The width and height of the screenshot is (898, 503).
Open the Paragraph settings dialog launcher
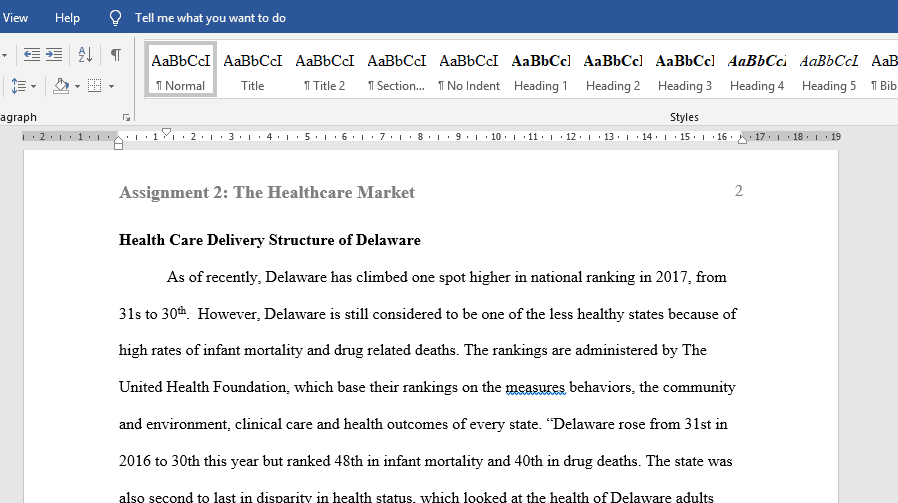point(126,117)
